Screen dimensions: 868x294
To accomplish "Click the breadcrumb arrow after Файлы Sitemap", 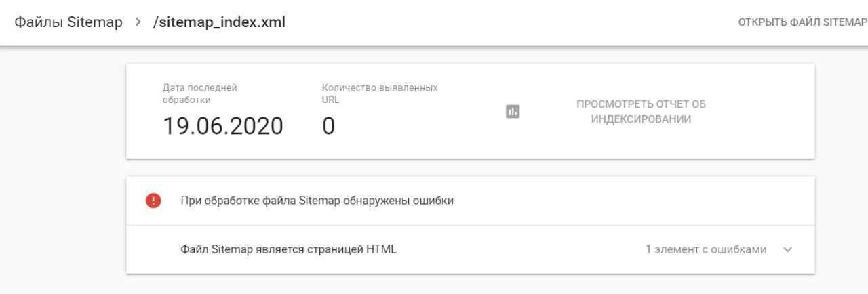I will [138, 22].
